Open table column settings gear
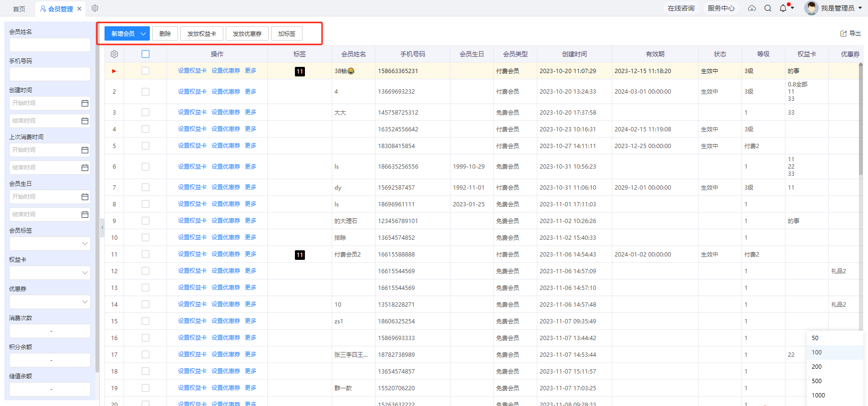The image size is (868, 406). tap(114, 54)
